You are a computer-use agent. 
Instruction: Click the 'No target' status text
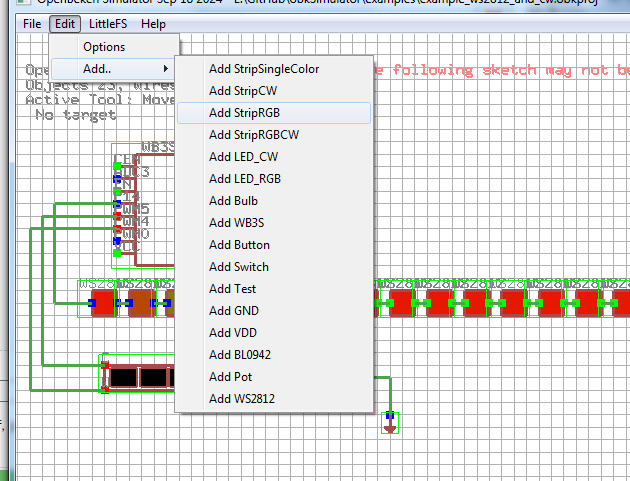pyautogui.click(x=76, y=115)
